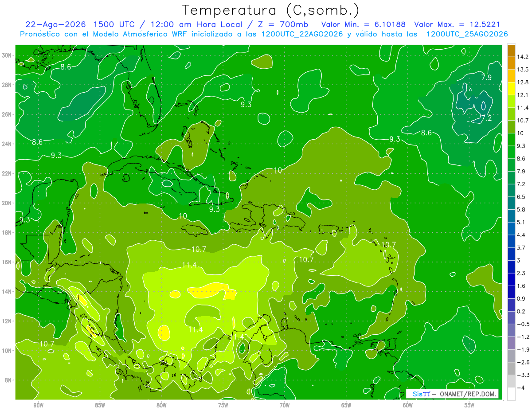Click the 7.2 contour label inside the map
The width and height of the screenshot is (532, 411).
[486, 118]
